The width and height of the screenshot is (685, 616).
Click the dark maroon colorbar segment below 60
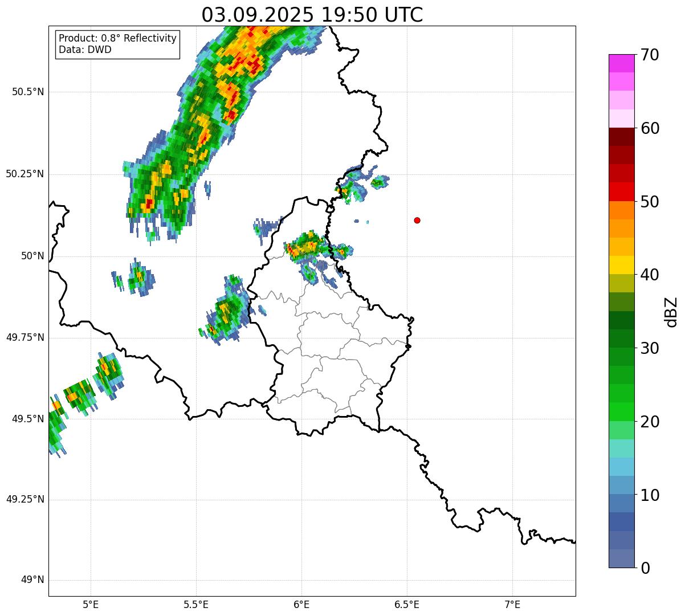(622, 137)
